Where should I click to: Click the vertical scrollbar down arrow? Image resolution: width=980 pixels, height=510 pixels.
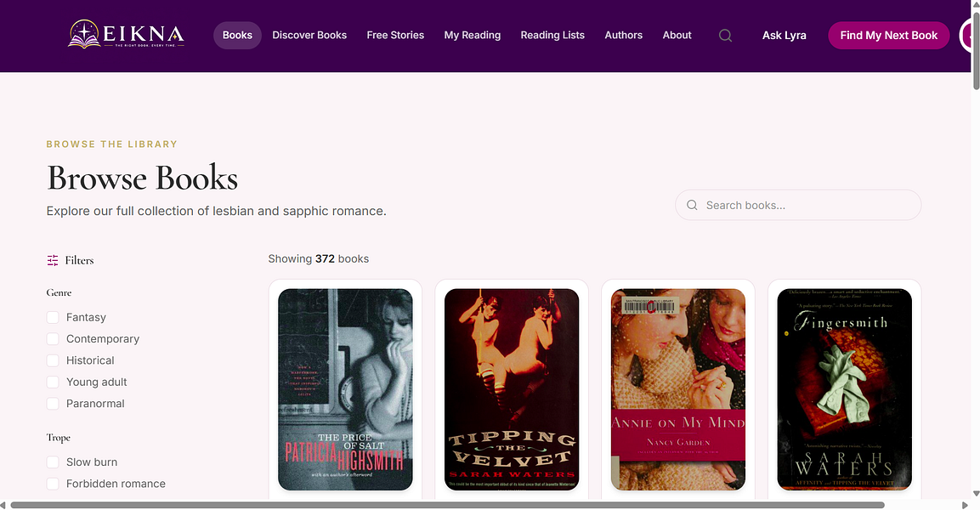[976, 494]
